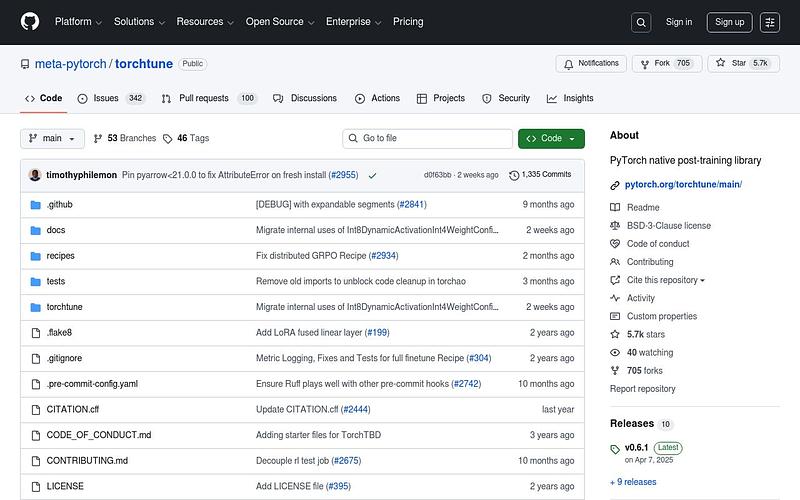Click the GitHub logo icon
Viewport: 800px width, 500px height.
click(30, 21)
